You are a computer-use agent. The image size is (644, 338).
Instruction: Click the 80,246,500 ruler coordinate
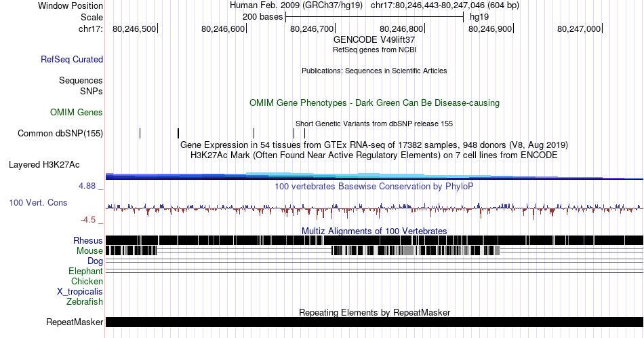(134, 29)
